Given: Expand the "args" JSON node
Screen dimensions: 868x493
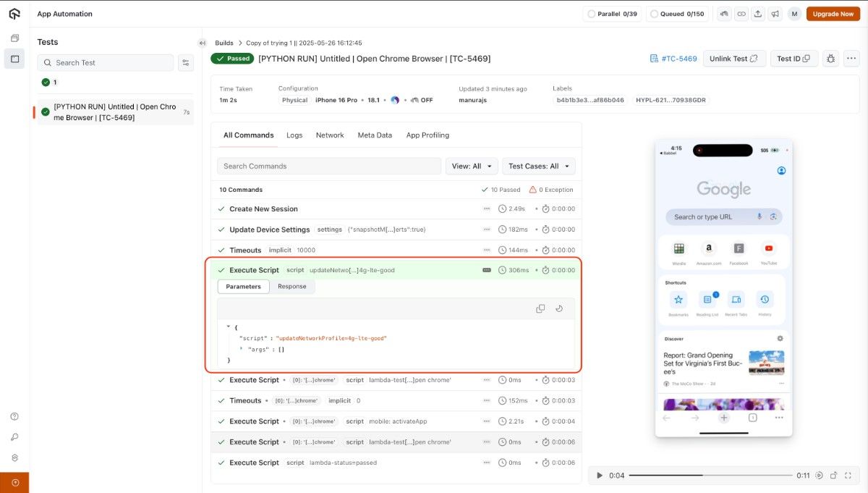Looking at the screenshot, I should coord(242,349).
